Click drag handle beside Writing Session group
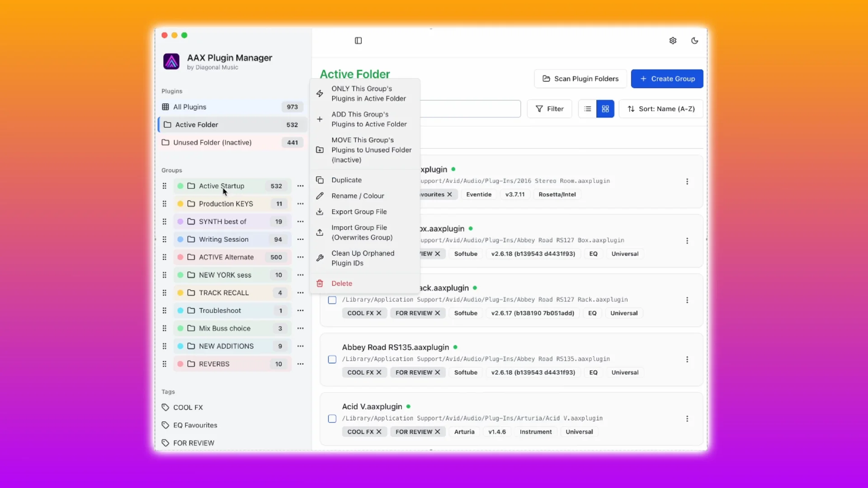 coord(165,239)
